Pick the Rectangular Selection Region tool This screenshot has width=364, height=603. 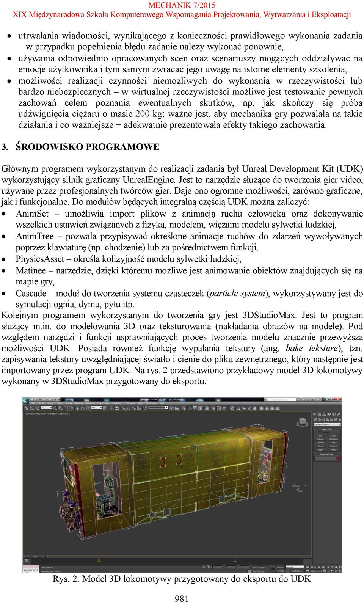tap(66, 408)
